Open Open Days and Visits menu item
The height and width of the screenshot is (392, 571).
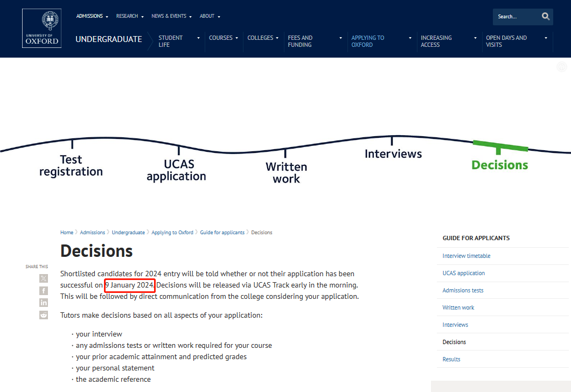(x=506, y=41)
